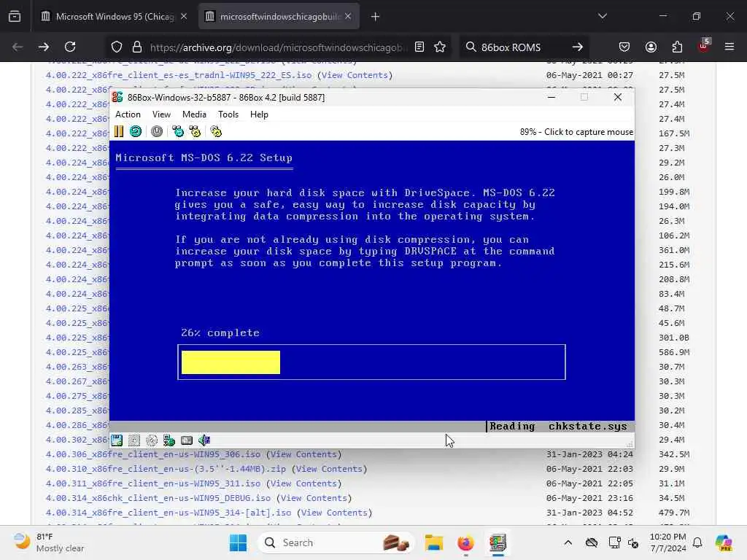Send Ctrl+Alt+Del via toolbar icon
747x560 pixels.
(x=178, y=131)
